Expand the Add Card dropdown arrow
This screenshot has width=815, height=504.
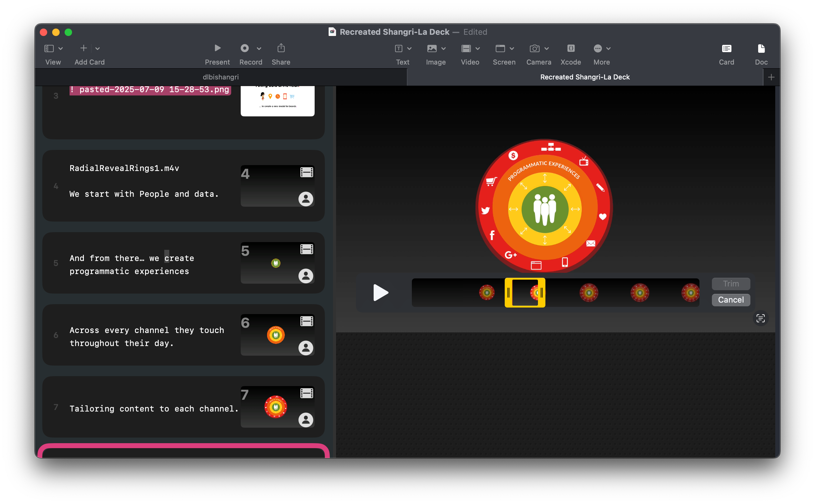tap(98, 49)
